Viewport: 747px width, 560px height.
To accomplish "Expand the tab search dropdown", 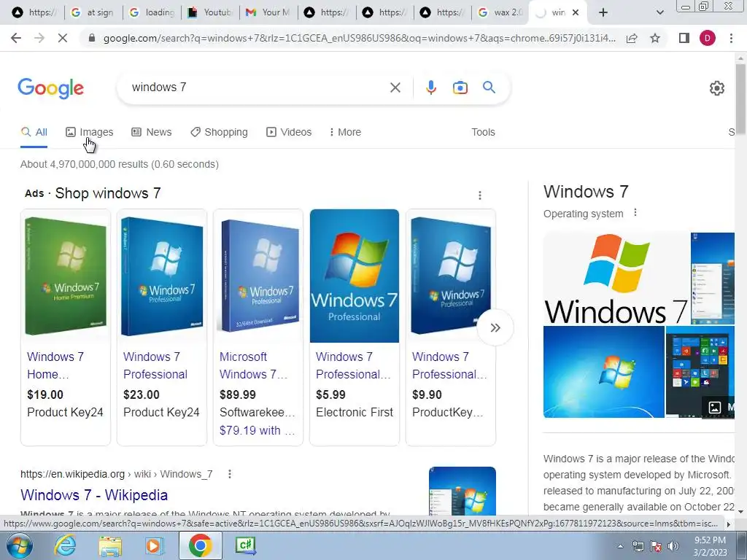I will (x=659, y=12).
